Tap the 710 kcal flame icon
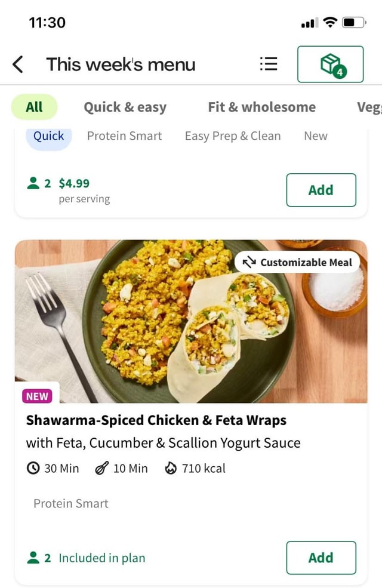Screen dimensions: 382x588 171,469
